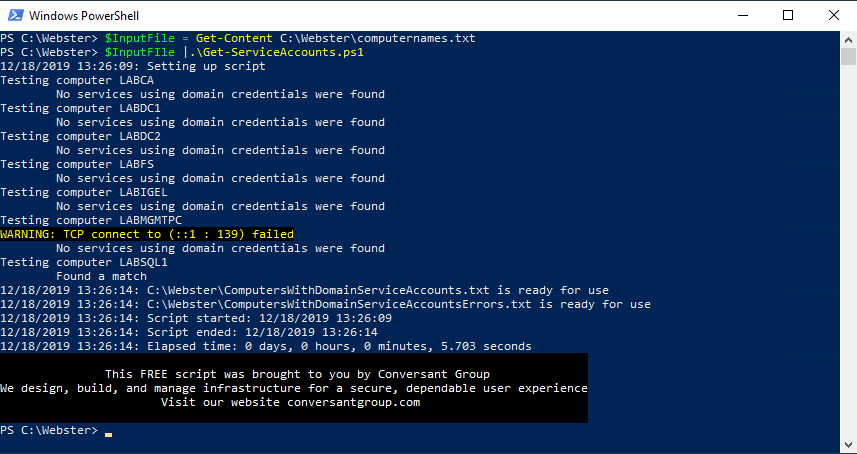Close the Windows PowerShell window
Image resolution: width=857 pixels, height=454 pixels.
pyautogui.click(x=834, y=15)
